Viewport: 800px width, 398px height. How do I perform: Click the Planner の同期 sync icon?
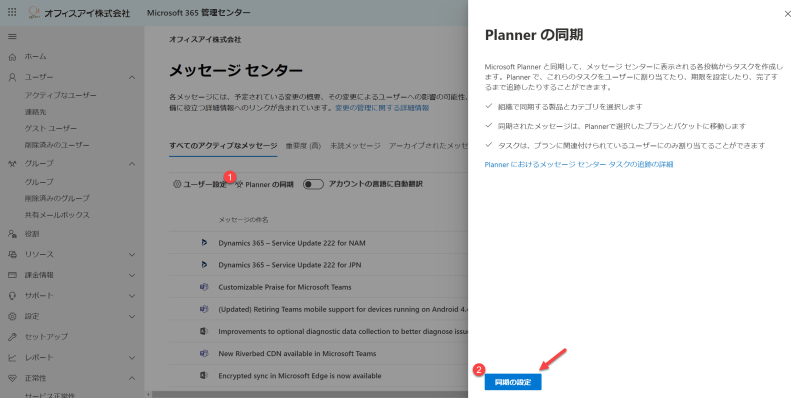pos(239,184)
